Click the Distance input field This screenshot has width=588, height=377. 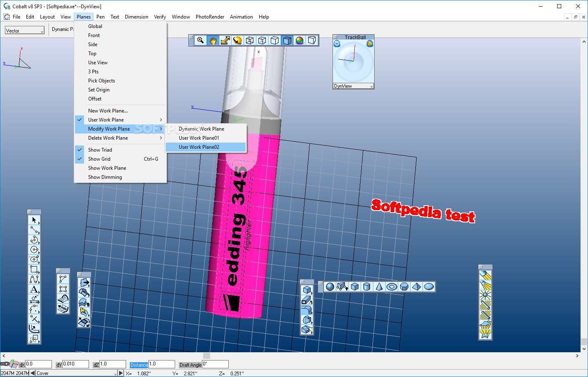pos(162,364)
